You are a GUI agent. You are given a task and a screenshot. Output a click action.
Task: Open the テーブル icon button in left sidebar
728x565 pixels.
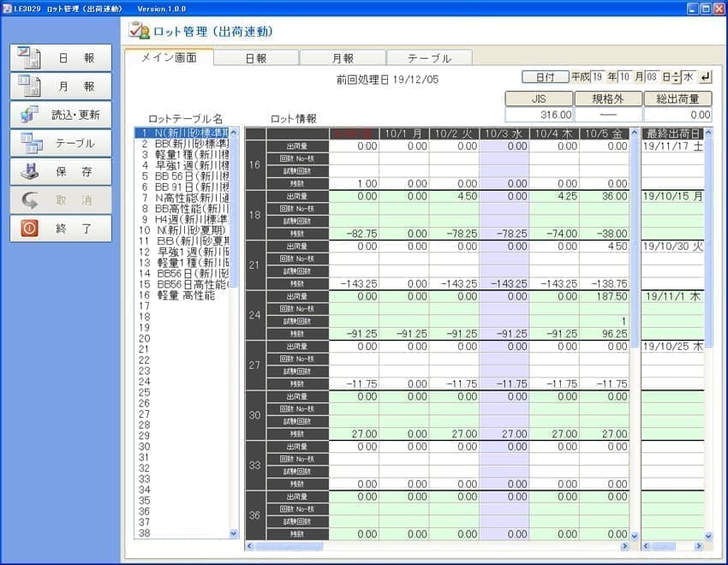pos(30,143)
